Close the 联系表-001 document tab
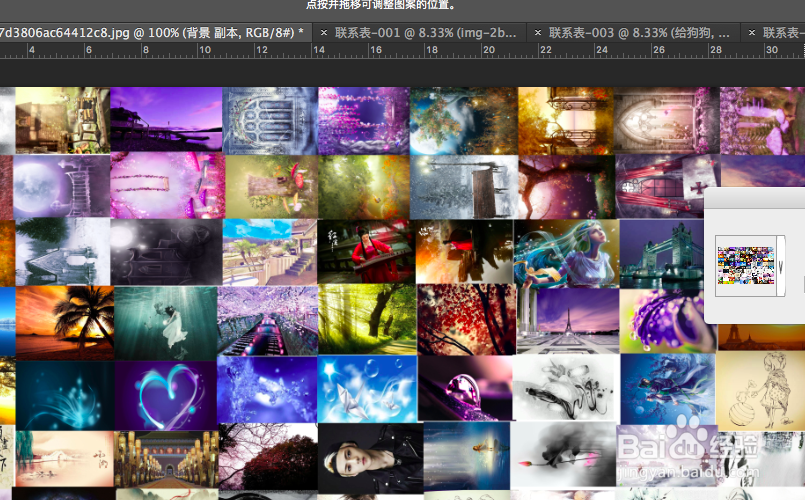Viewport: 805px width, 500px height. (x=324, y=33)
